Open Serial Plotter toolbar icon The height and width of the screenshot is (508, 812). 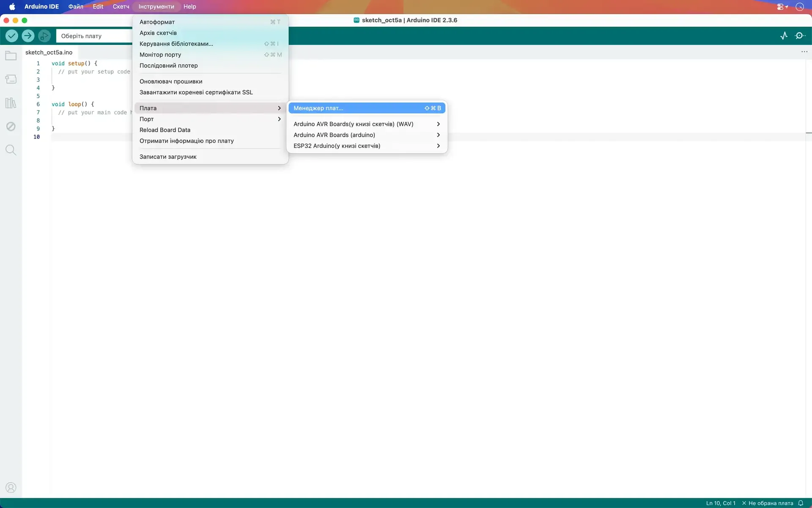784,36
